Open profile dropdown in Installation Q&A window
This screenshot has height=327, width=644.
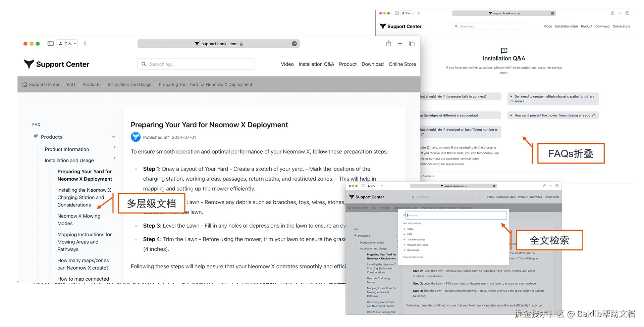(408, 13)
